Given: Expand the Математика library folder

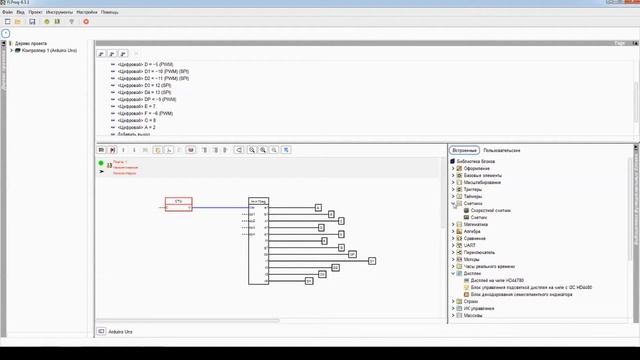Looking at the screenshot, I should coord(453,224).
